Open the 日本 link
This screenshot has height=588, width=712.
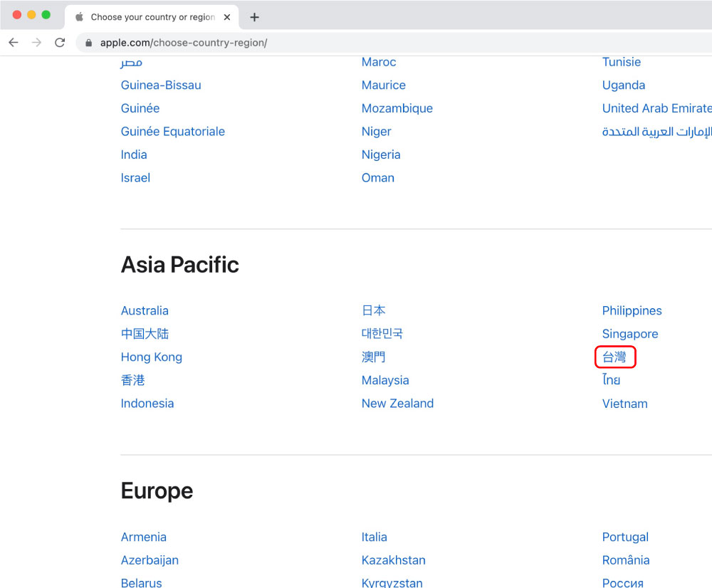(x=373, y=311)
